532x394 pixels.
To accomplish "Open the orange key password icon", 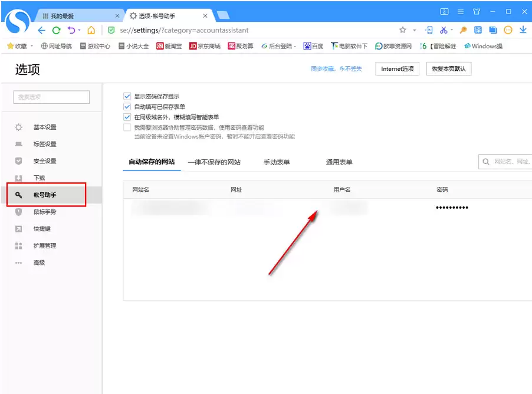I will point(463,30).
